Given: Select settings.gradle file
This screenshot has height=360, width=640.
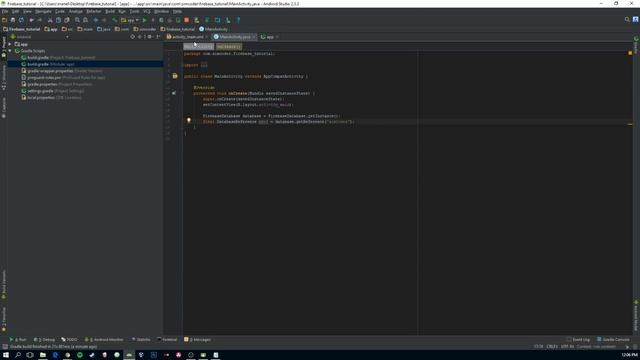Looking at the screenshot, I should (53, 91).
